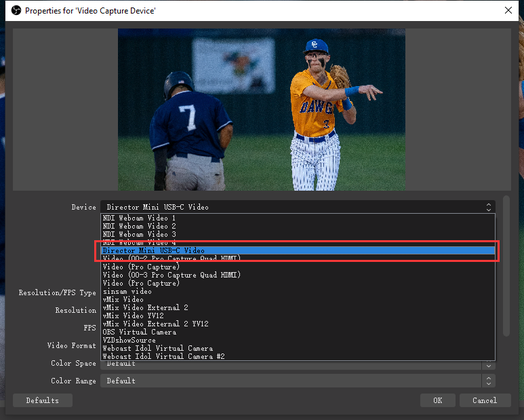Select NDI Webcam Video 3 option
Viewport: 524px width, 420px height.
click(x=298, y=234)
